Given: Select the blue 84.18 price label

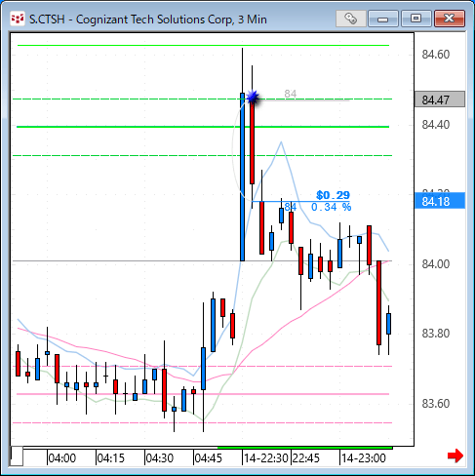Looking at the screenshot, I should click(440, 201).
